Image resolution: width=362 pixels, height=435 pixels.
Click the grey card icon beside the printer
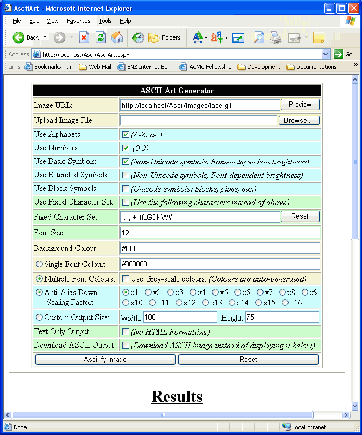pyautogui.click(x=295, y=38)
